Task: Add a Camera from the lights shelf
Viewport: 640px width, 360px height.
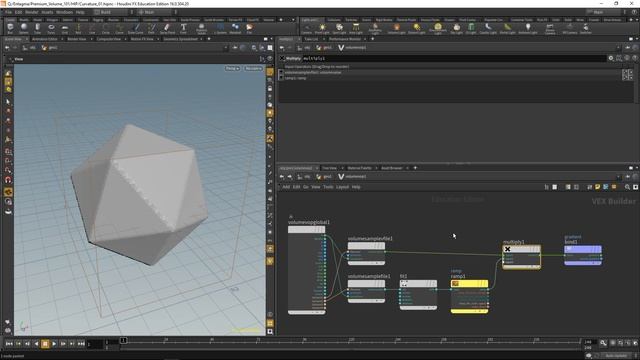Action: click(306, 29)
